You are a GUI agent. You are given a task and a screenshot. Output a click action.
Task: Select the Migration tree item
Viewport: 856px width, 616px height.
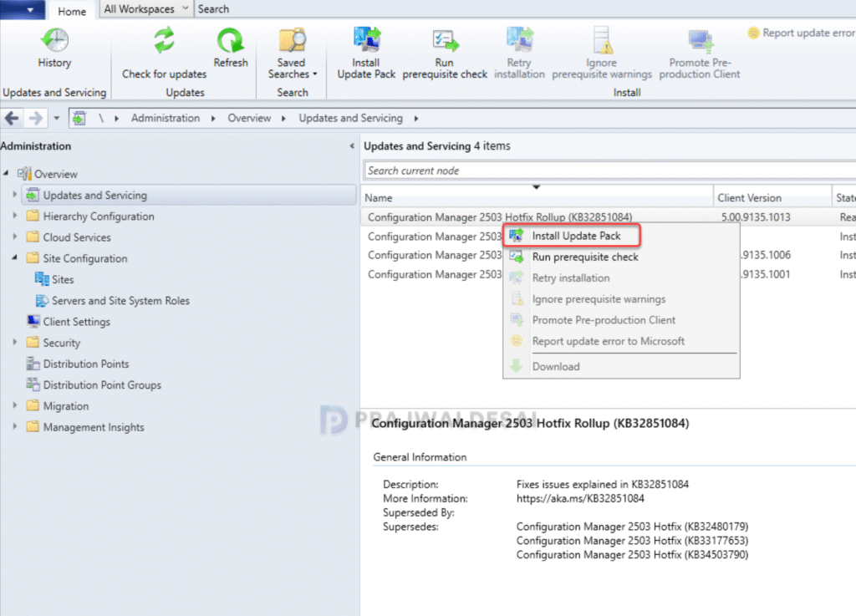(x=66, y=406)
